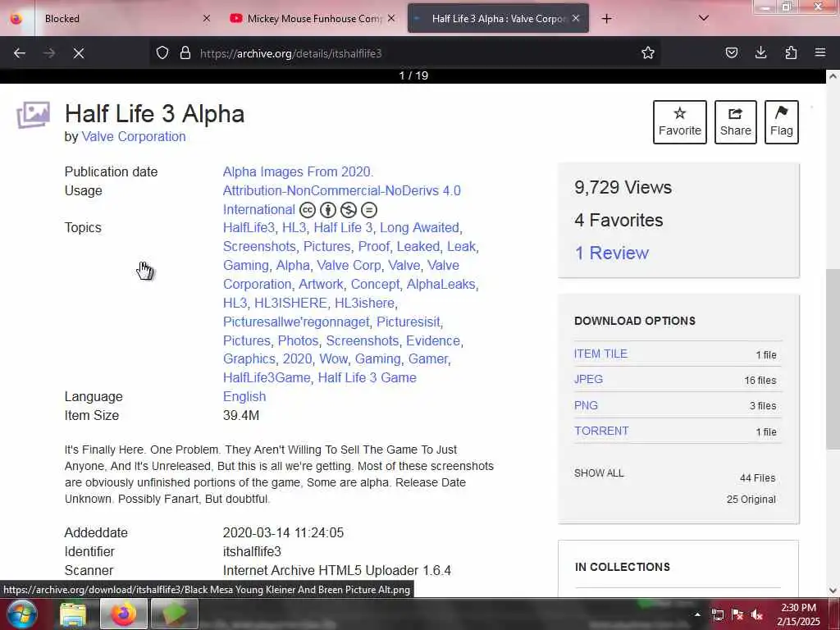Show hidden system tray icons
The image size is (840, 630).
pos(697,614)
